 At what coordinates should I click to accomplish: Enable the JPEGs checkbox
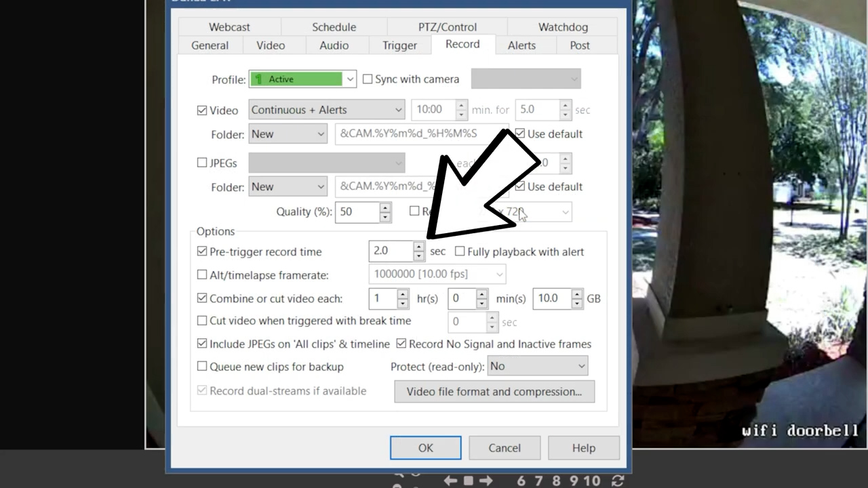click(202, 163)
